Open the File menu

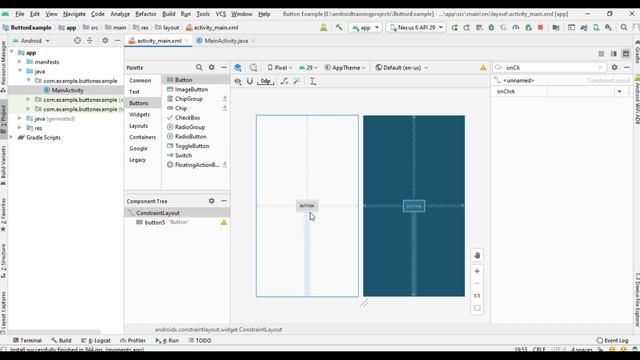tap(20, 14)
